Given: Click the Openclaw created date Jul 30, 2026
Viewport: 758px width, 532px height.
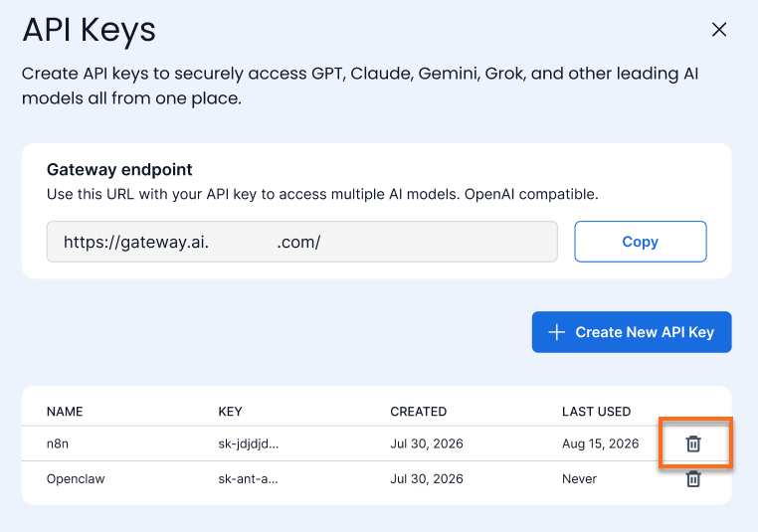Looking at the screenshot, I should pyautogui.click(x=427, y=479).
